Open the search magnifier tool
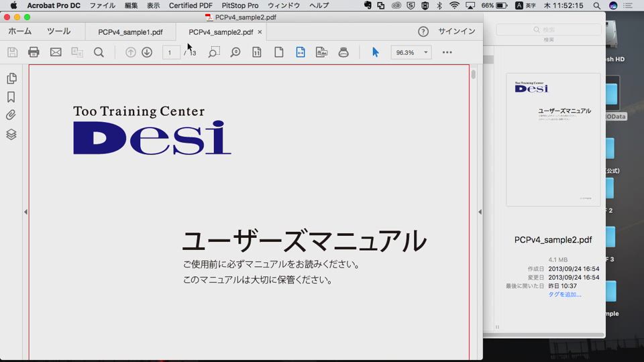The width and height of the screenshot is (644, 362). click(x=99, y=52)
